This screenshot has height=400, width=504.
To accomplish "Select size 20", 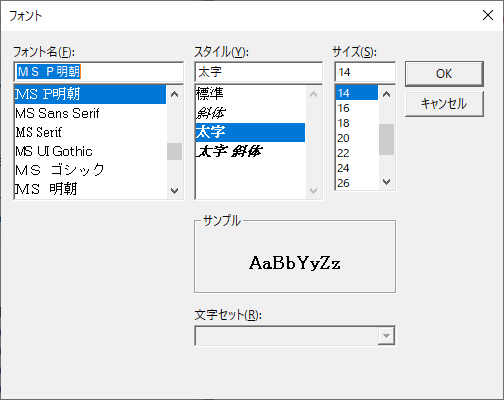I will pyautogui.click(x=357, y=138).
